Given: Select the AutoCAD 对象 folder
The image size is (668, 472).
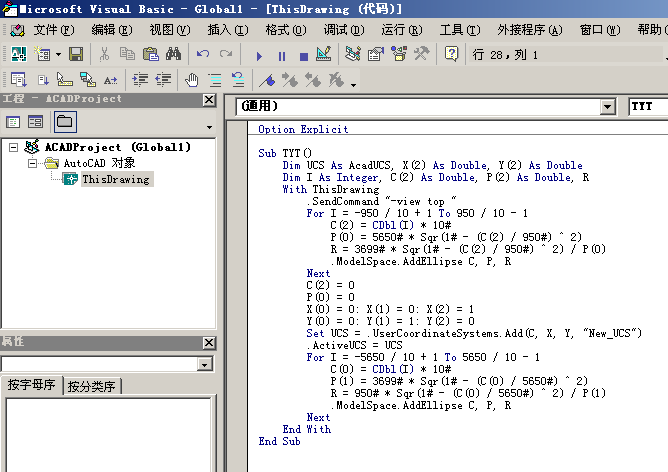Looking at the screenshot, I should [x=99, y=163].
